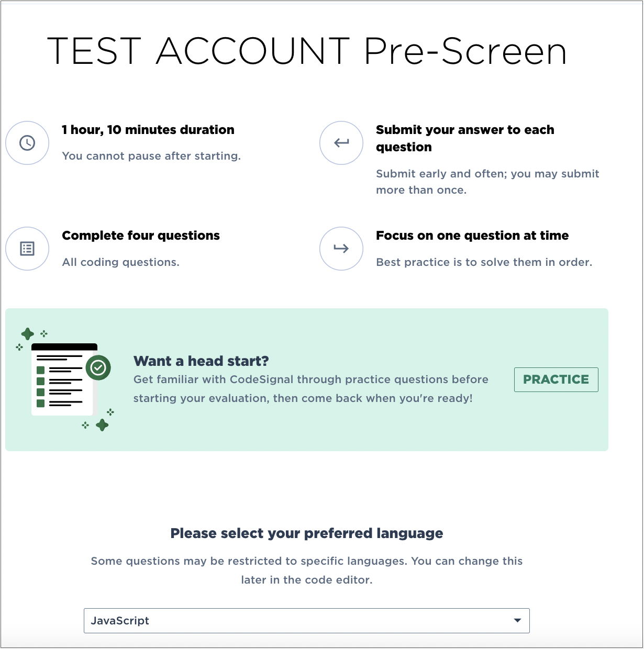Click the 'You cannot pause after starting.' text

click(x=151, y=156)
